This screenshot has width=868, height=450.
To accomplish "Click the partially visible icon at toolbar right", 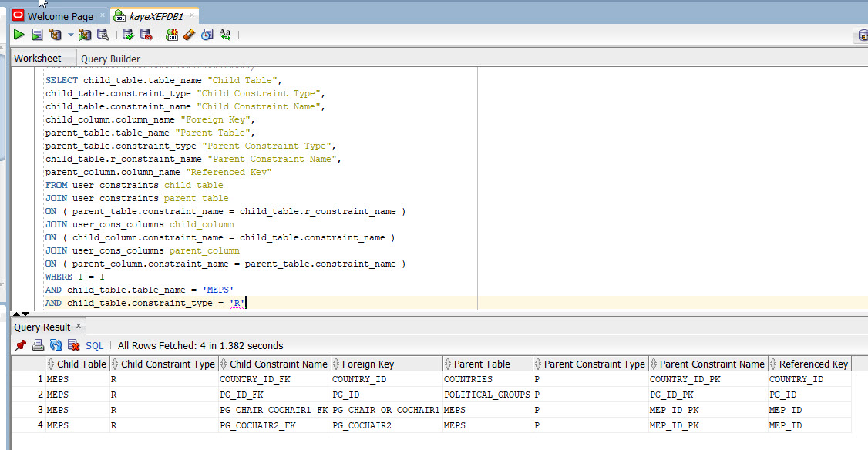I will [863, 35].
